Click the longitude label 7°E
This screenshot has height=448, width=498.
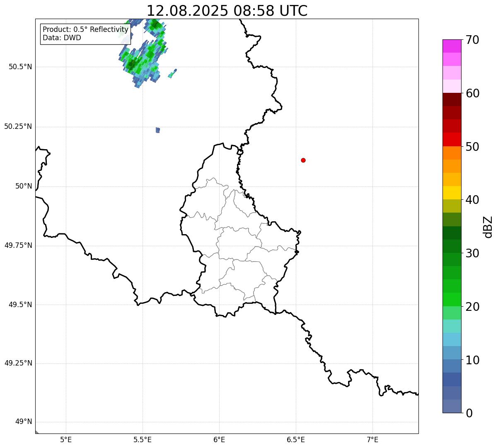pos(372,439)
